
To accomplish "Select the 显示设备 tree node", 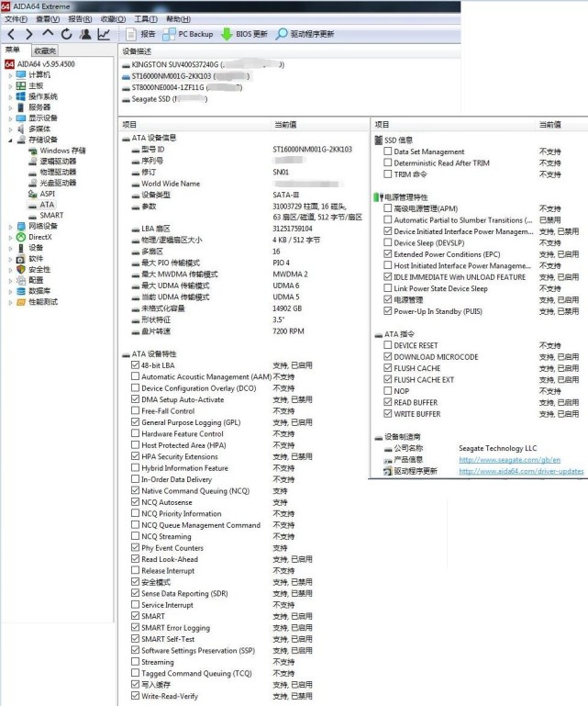I will click(37, 118).
